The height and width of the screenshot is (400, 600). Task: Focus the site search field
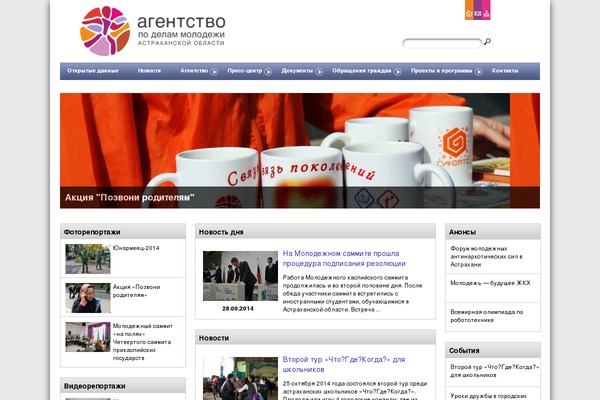pyautogui.click(x=442, y=43)
